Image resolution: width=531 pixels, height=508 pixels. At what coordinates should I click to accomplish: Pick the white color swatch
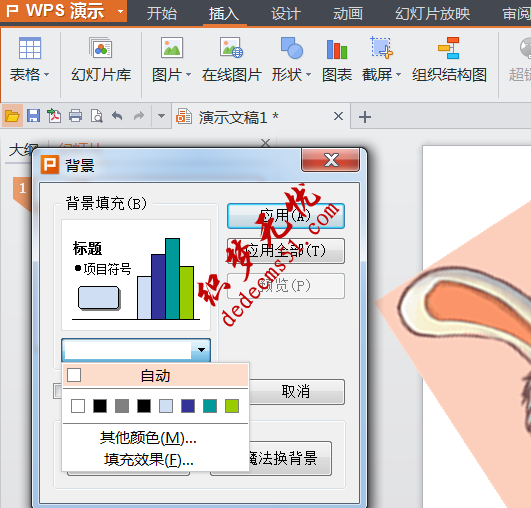(x=78, y=406)
